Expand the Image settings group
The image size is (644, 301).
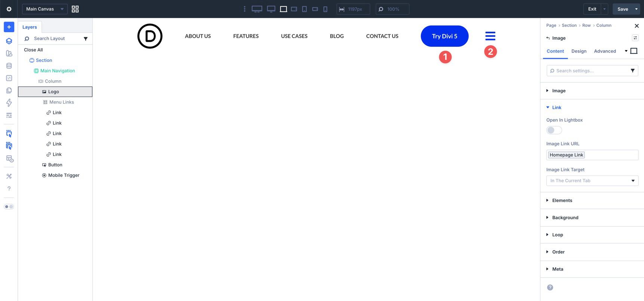point(592,91)
